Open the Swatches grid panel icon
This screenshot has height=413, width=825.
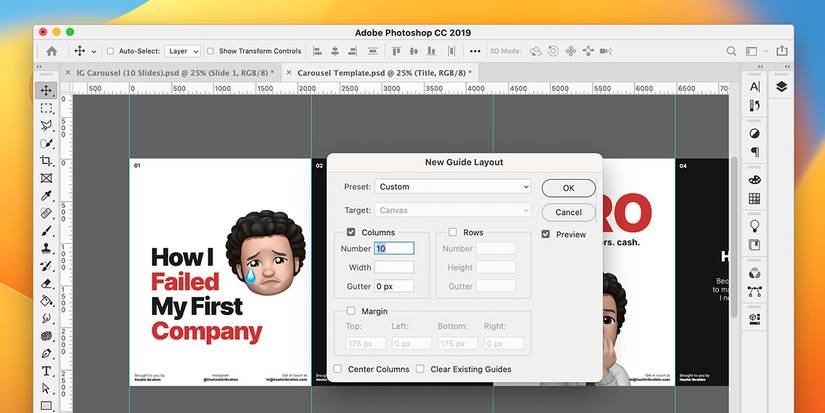(754, 198)
